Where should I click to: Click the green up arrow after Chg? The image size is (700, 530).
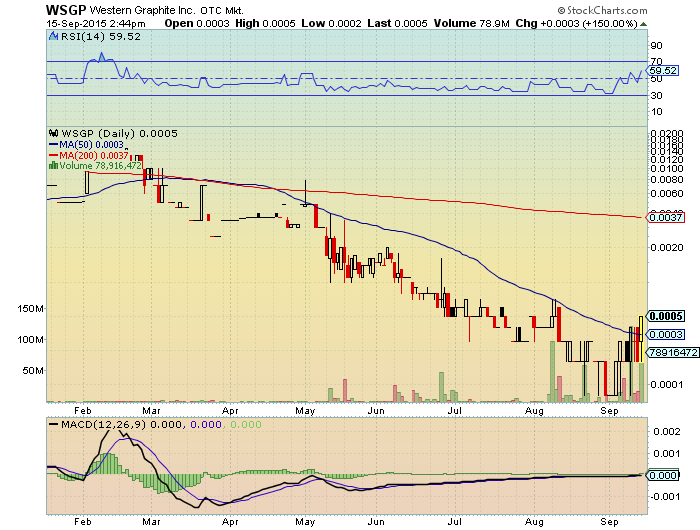[643, 24]
